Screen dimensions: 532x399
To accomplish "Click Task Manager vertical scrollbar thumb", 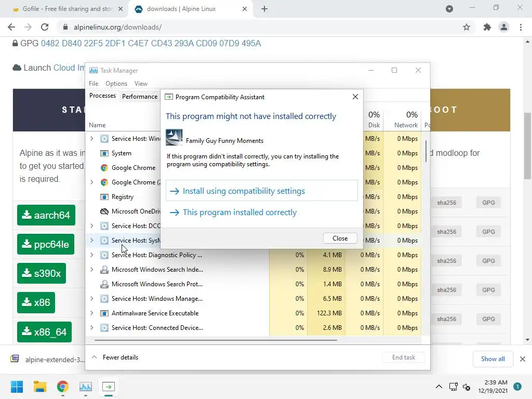I will point(426,151).
